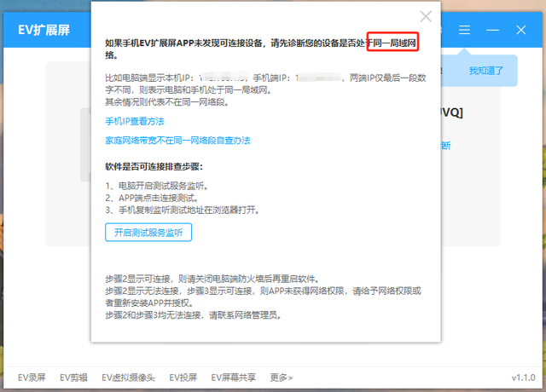
Task: Open EV屏幕共享 from the bottom bar
Action: tap(233, 378)
